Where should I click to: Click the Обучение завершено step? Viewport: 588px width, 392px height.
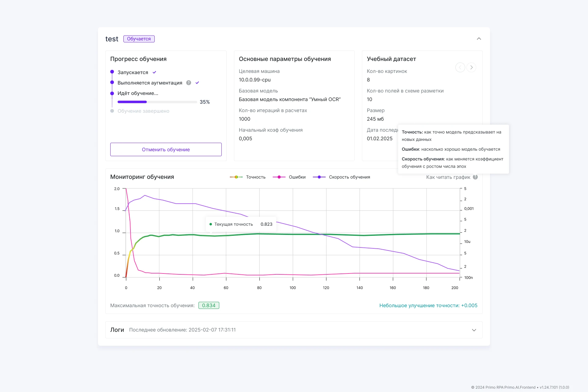coord(143,111)
